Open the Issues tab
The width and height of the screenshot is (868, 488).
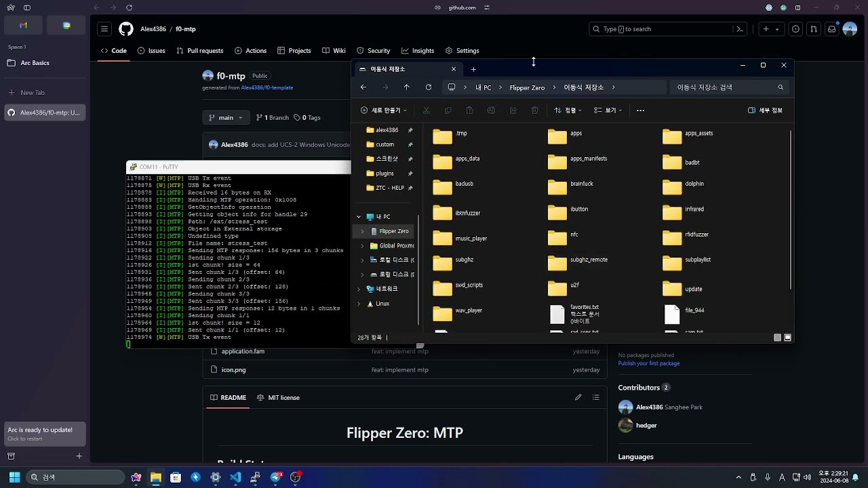pyautogui.click(x=151, y=51)
